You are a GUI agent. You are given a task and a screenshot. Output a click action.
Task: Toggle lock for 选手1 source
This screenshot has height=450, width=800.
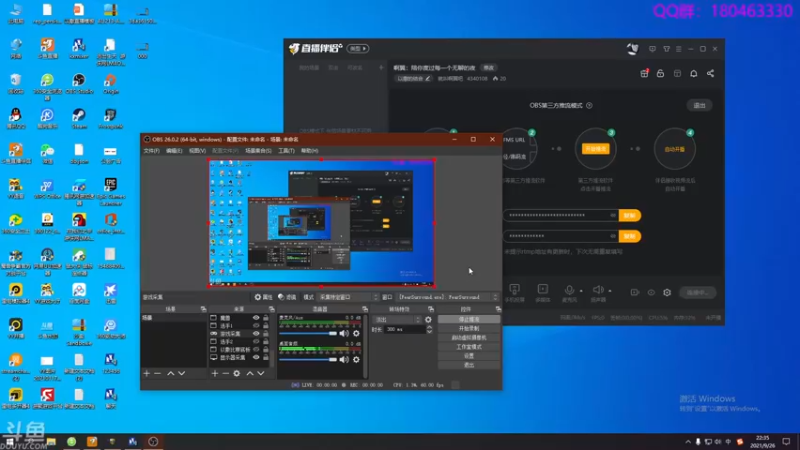[x=265, y=326]
